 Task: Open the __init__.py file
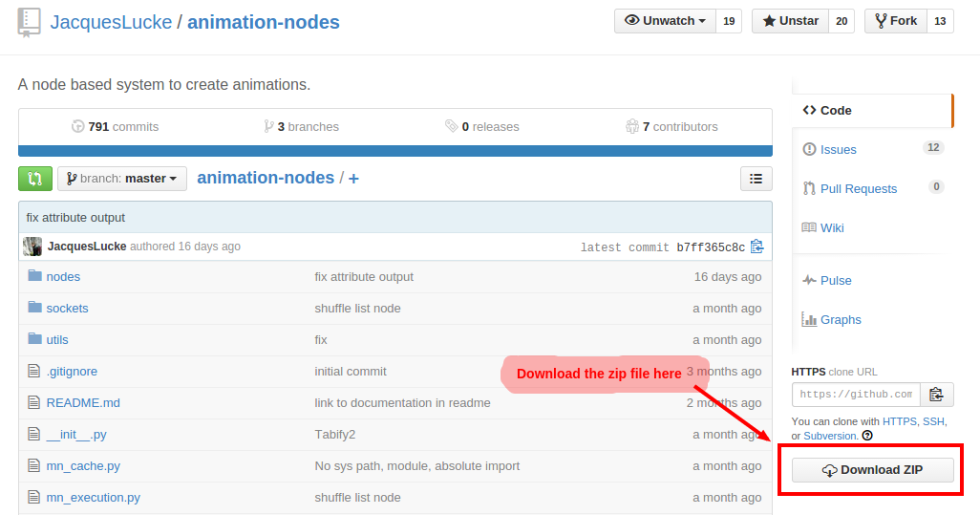click(76, 435)
